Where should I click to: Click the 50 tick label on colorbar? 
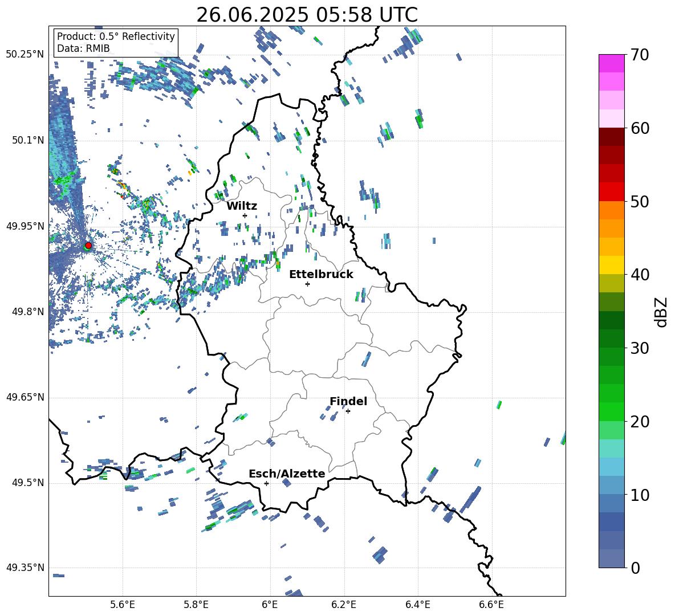click(640, 201)
